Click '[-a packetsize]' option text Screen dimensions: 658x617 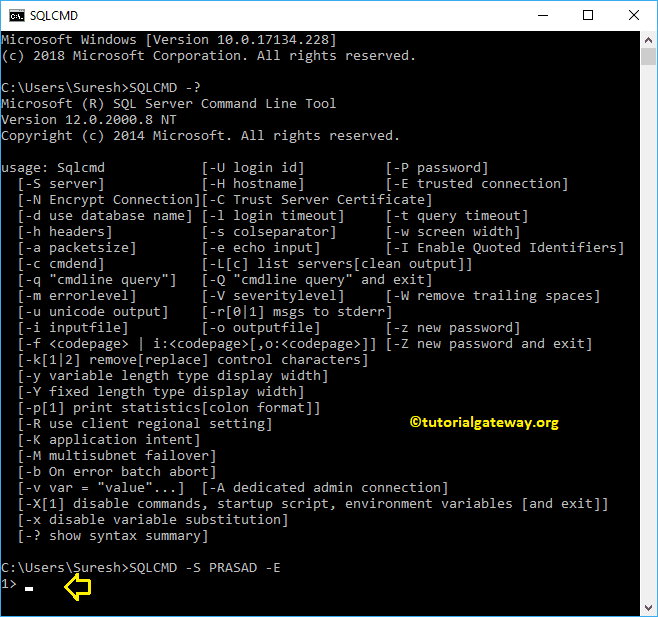click(77, 248)
